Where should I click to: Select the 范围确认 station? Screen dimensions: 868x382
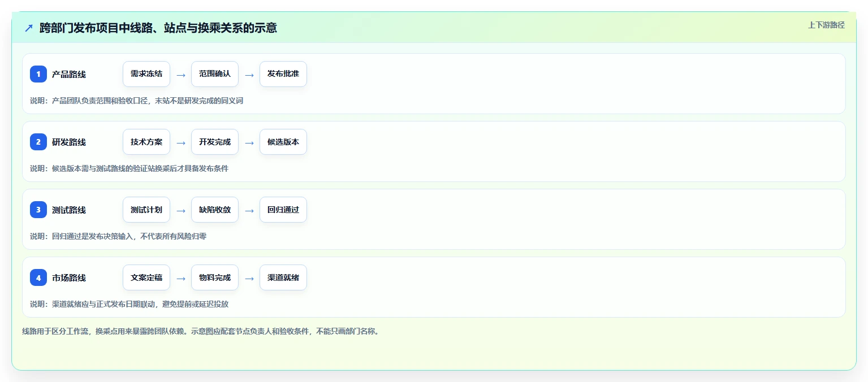[x=215, y=74]
